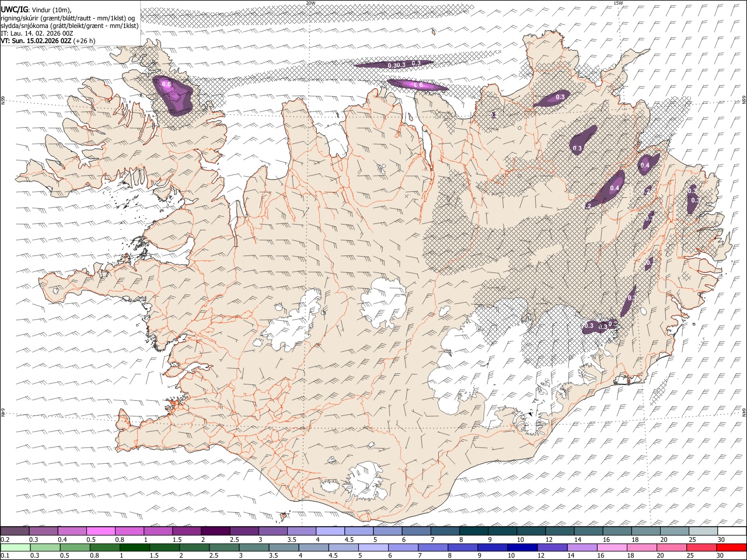Click the 'IT: Lau. 14. 02. 2026 00Z' line
The width and height of the screenshot is (747, 560).
pyautogui.click(x=37, y=33)
